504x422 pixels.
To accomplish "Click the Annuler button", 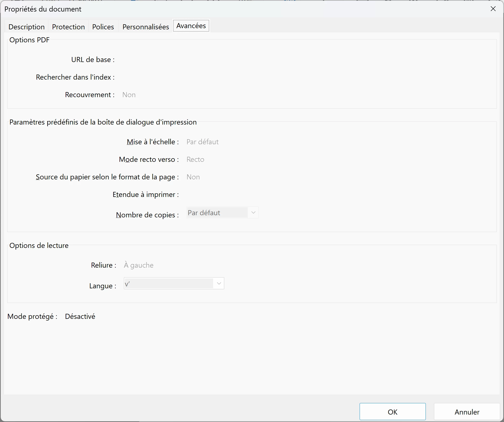I will [467, 412].
